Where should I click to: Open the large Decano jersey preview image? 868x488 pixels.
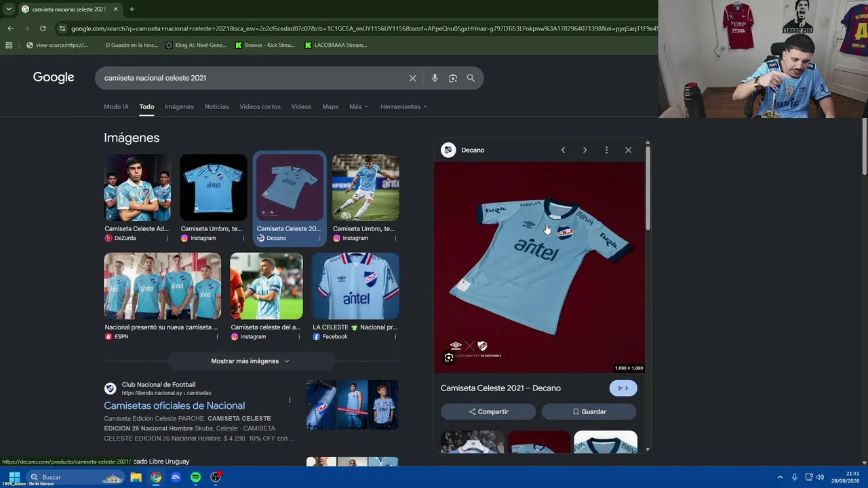pos(539,267)
